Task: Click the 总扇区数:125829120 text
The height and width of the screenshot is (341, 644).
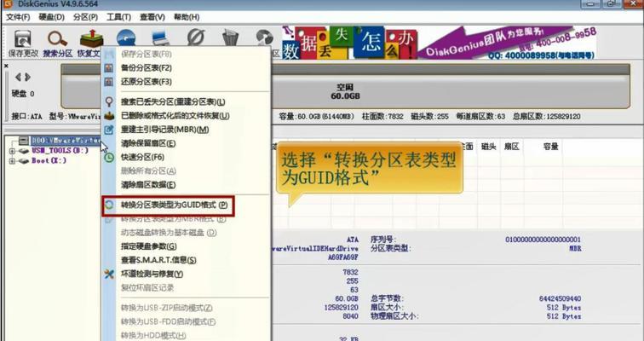Action: tap(547, 117)
